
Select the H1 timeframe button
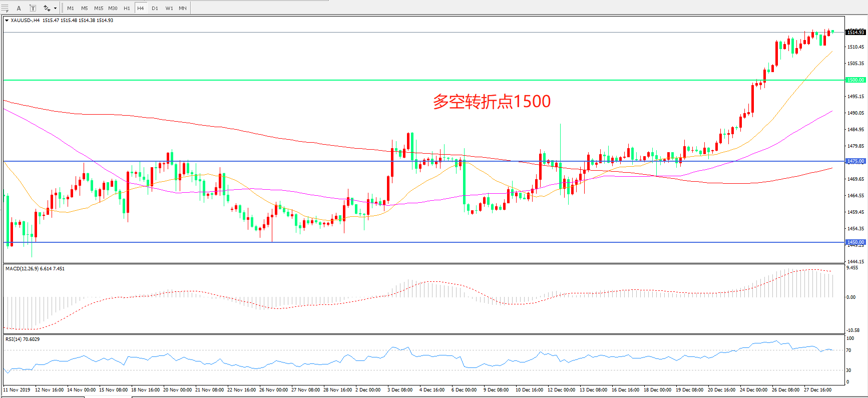pyautogui.click(x=127, y=8)
